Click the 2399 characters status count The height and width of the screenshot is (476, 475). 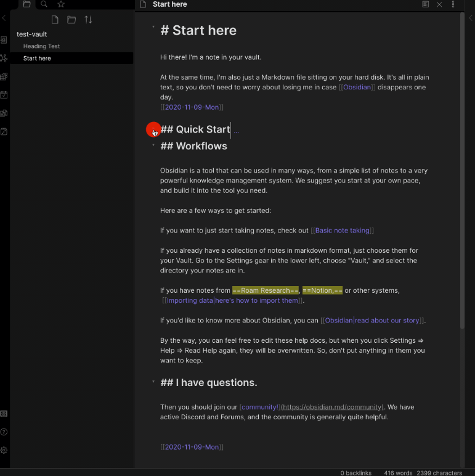[439, 473]
